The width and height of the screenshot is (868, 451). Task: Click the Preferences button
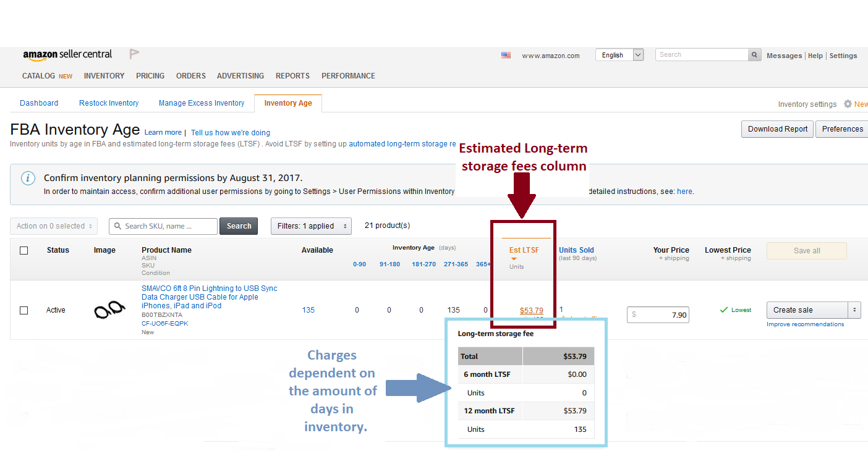(842, 129)
